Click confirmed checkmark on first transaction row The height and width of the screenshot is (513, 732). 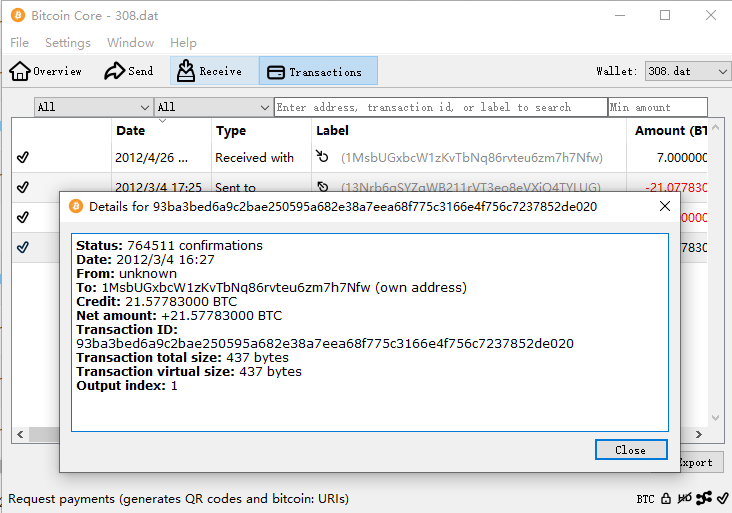(23, 157)
